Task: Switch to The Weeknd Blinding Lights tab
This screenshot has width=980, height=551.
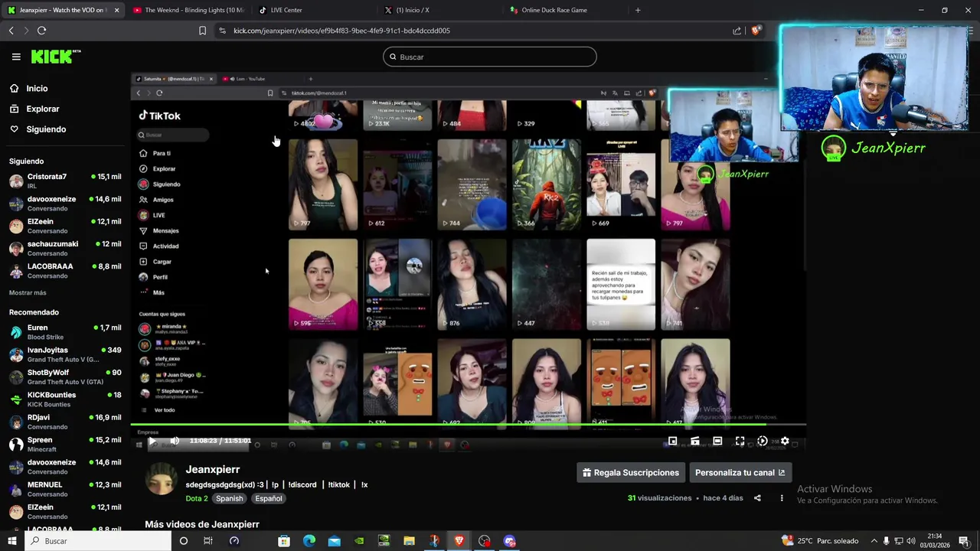Action: coord(188,10)
